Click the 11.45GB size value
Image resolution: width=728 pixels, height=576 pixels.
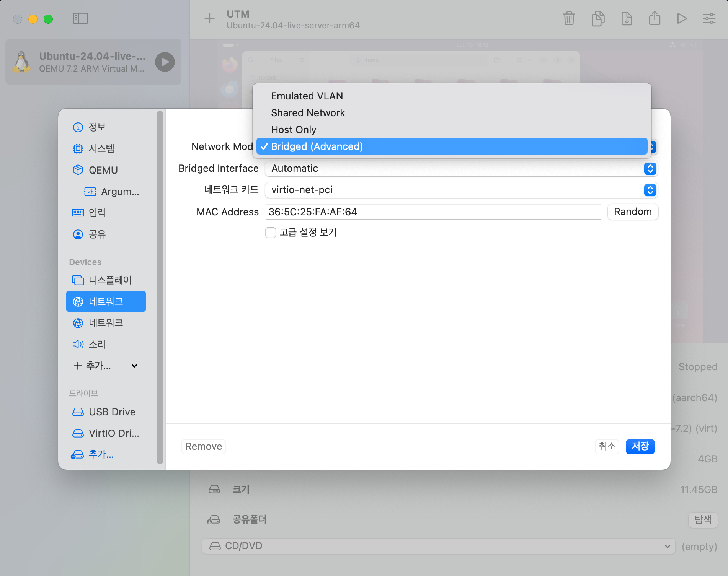[699, 490]
